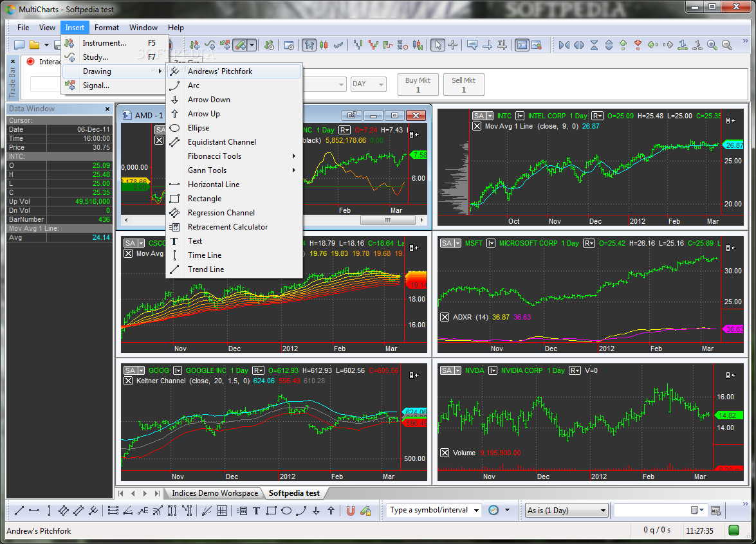Select Equidistant Channel from Drawing submenu
The image size is (756, 544).
[234, 142]
